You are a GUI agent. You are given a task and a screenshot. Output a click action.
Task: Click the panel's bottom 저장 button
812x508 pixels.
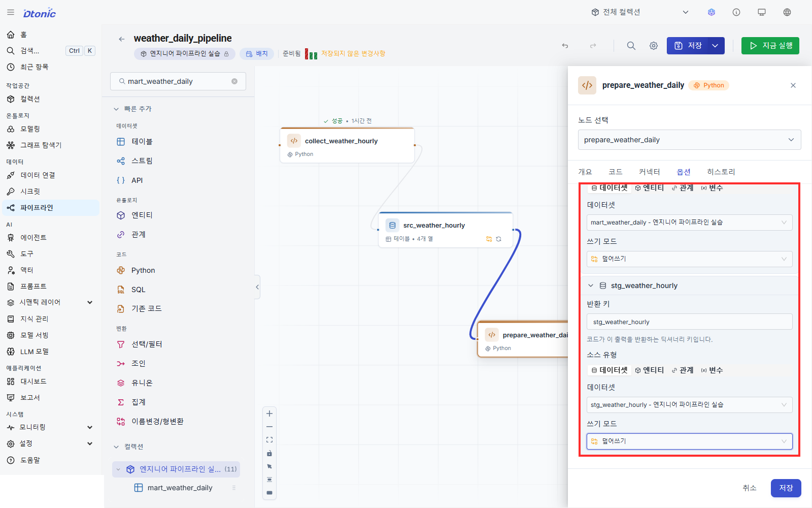coord(786,488)
